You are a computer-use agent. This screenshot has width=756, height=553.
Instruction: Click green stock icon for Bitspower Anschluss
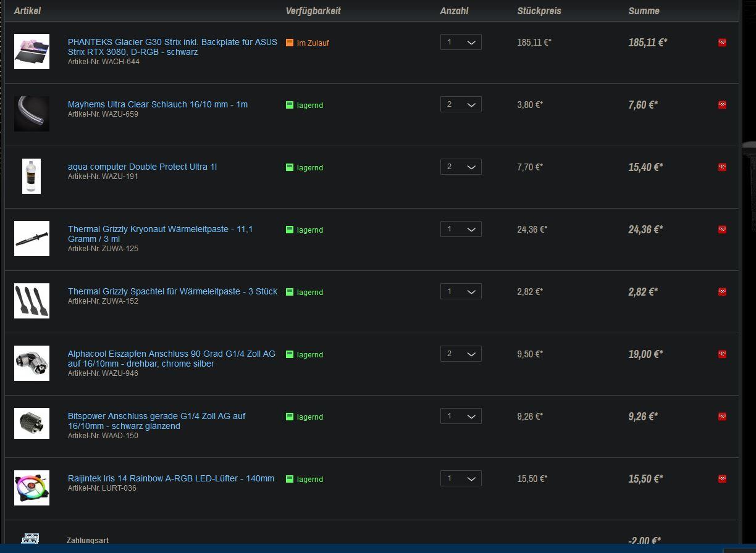pyautogui.click(x=290, y=417)
